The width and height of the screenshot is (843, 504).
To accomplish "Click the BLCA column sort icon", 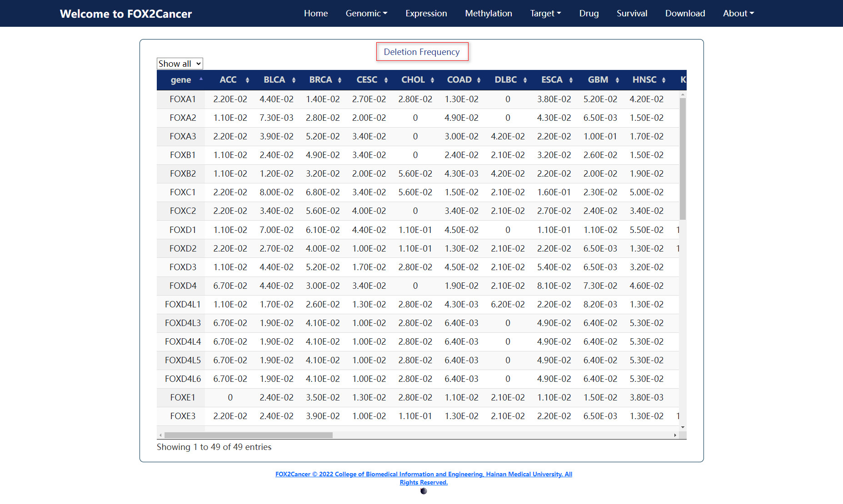I will pos(294,80).
